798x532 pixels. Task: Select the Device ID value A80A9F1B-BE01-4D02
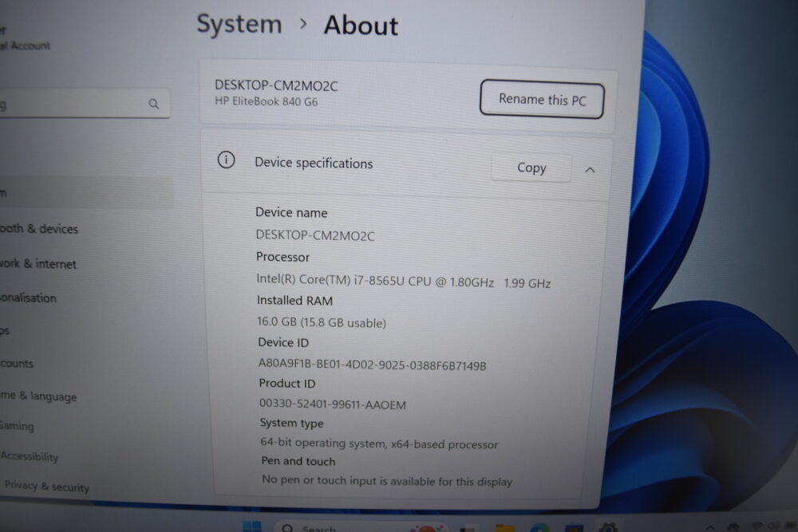(x=372, y=365)
